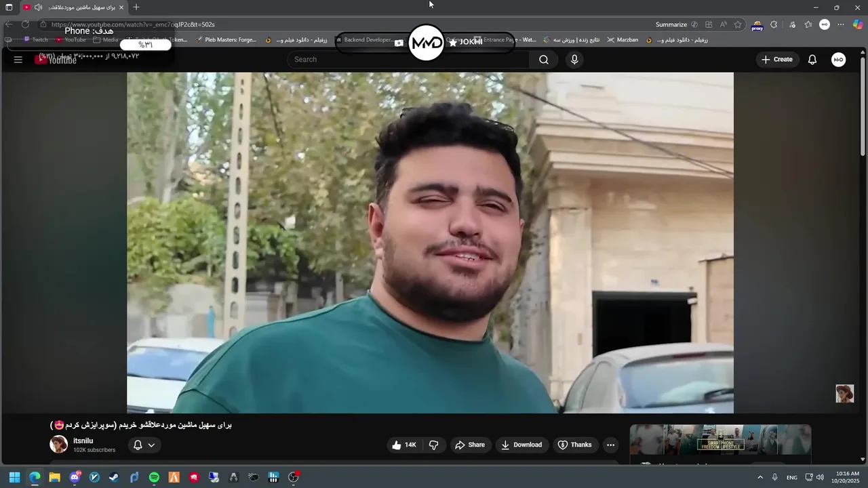Open Spotify from the taskbar
868x488 pixels.
[x=154, y=477]
